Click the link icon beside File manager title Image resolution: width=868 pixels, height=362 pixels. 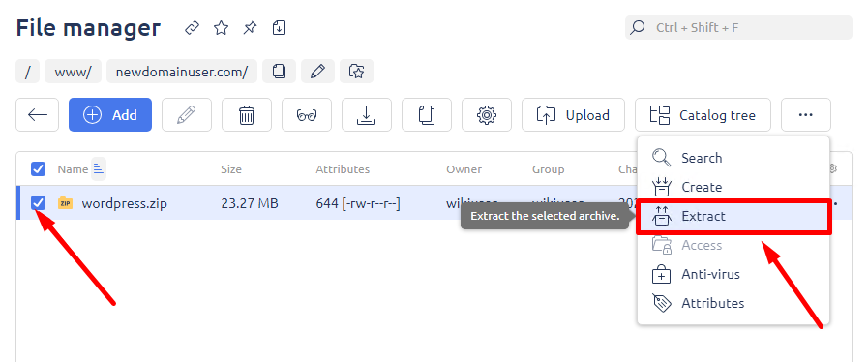pyautogui.click(x=192, y=28)
